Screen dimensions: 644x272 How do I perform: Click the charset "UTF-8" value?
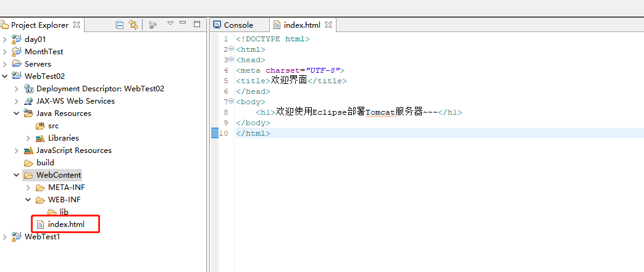(x=322, y=70)
